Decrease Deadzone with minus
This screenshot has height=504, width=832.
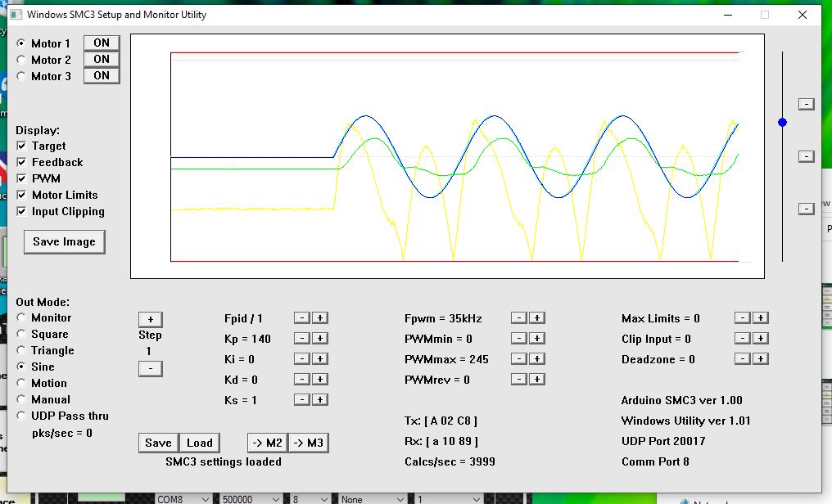pyautogui.click(x=742, y=359)
